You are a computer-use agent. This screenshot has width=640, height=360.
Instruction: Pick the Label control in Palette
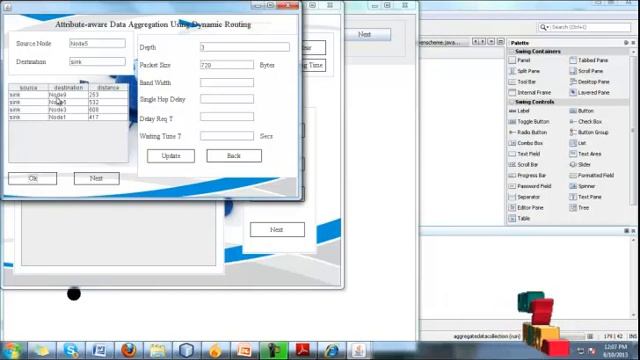point(519,111)
